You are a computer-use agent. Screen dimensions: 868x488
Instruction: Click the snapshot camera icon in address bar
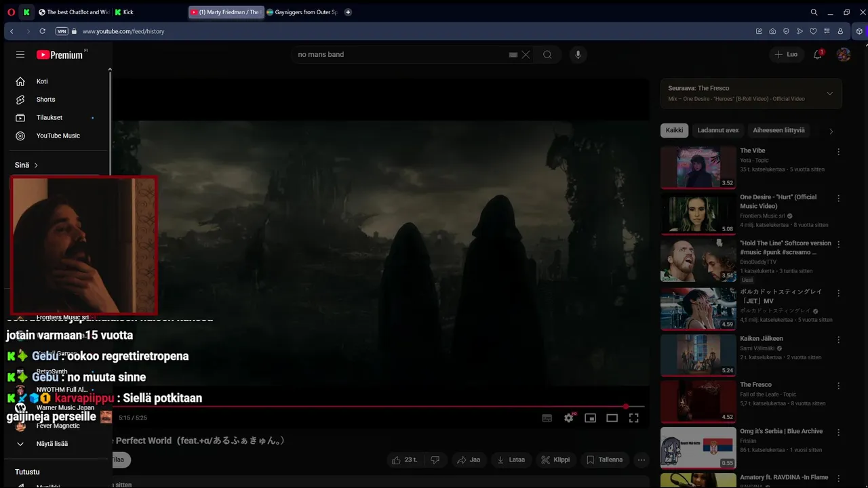pyautogui.click(x=772, y=31)
